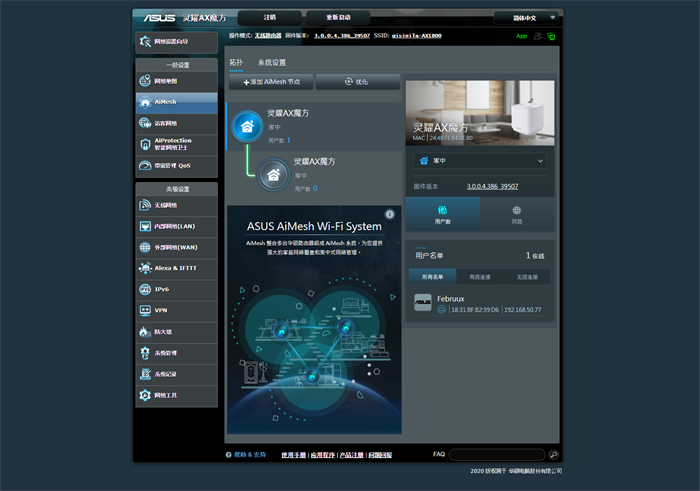Open the language selection dropdown
This screenshot has width=700, height=491.
(x=526, y=18)
